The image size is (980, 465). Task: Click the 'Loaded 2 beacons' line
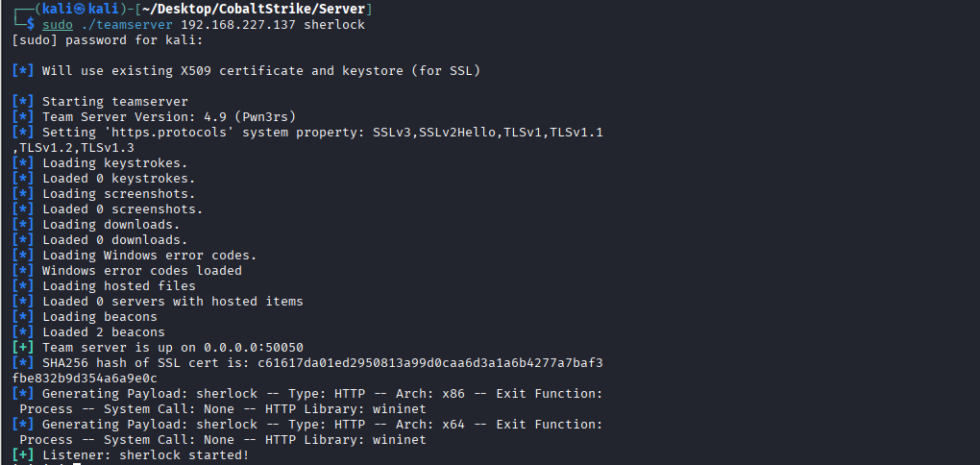click(104, 331)
